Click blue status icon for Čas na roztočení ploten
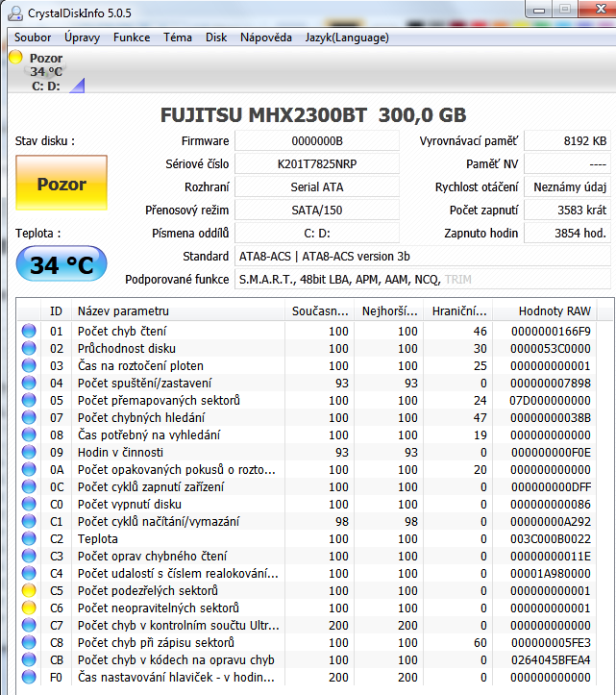616x695 pixels. tap(29, 365)
